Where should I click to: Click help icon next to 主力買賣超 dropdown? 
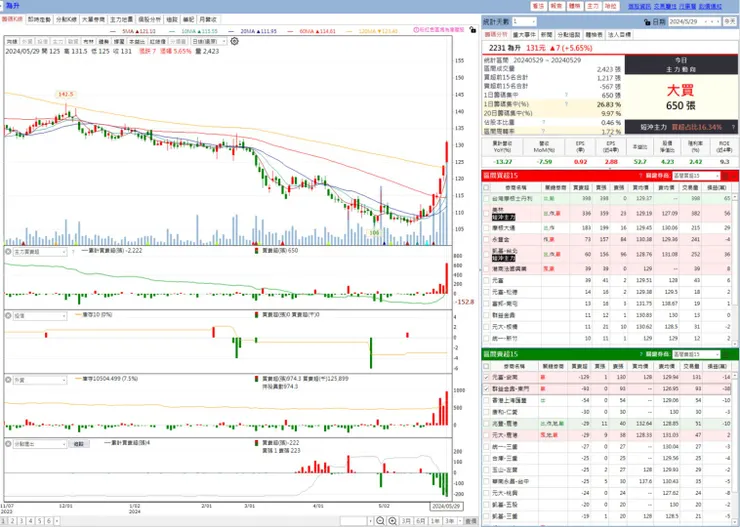click(73, 252)
